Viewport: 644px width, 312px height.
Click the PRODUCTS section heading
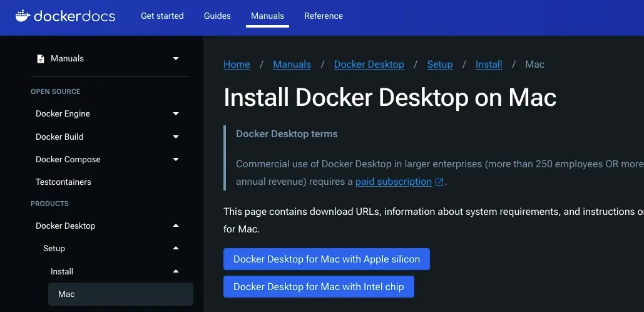pyautogui.click(x=49, y=204)
